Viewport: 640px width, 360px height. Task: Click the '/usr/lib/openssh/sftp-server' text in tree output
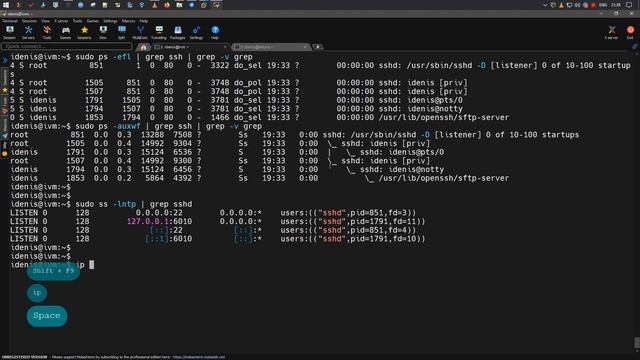(x=444, y=178)
